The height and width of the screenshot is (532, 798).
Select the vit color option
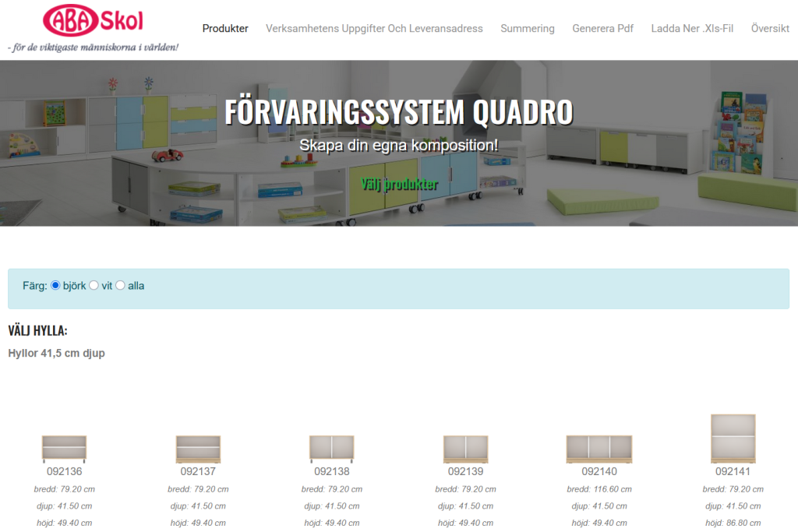pyautogui.click(x=94, y=286)
